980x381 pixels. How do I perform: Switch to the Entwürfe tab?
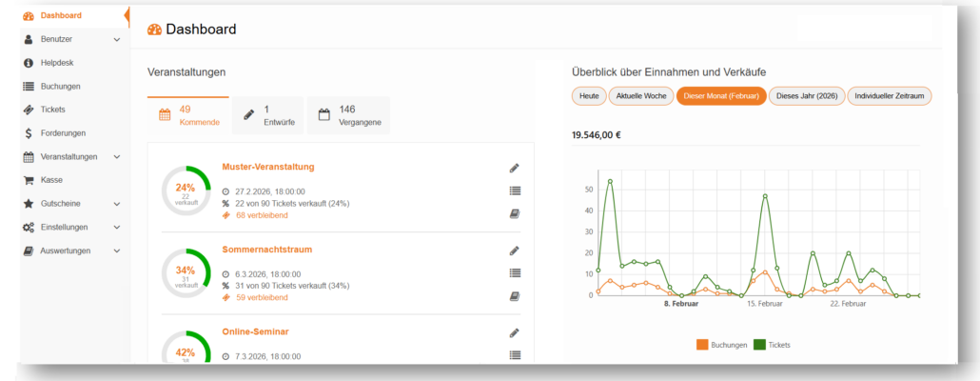tap(268, 115)
